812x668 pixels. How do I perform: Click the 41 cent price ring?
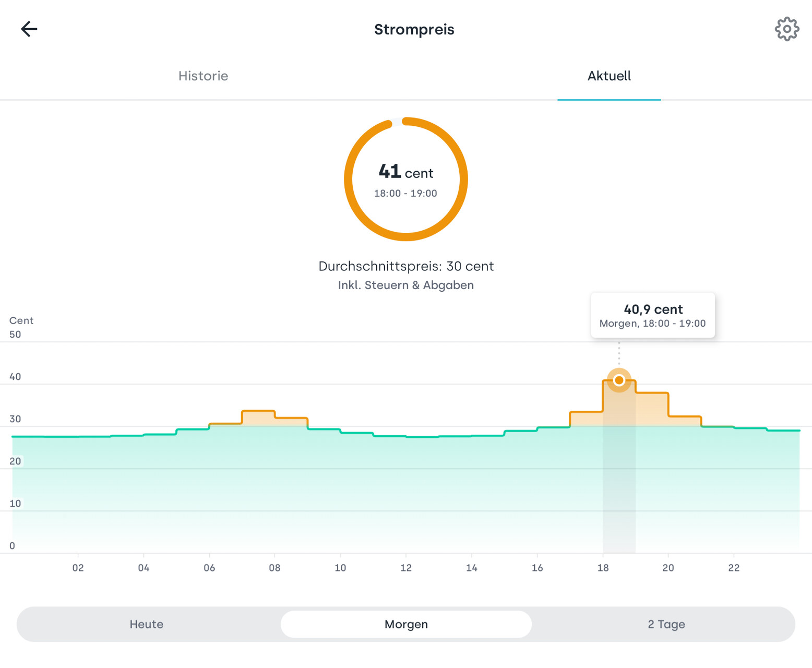[406, 179]
